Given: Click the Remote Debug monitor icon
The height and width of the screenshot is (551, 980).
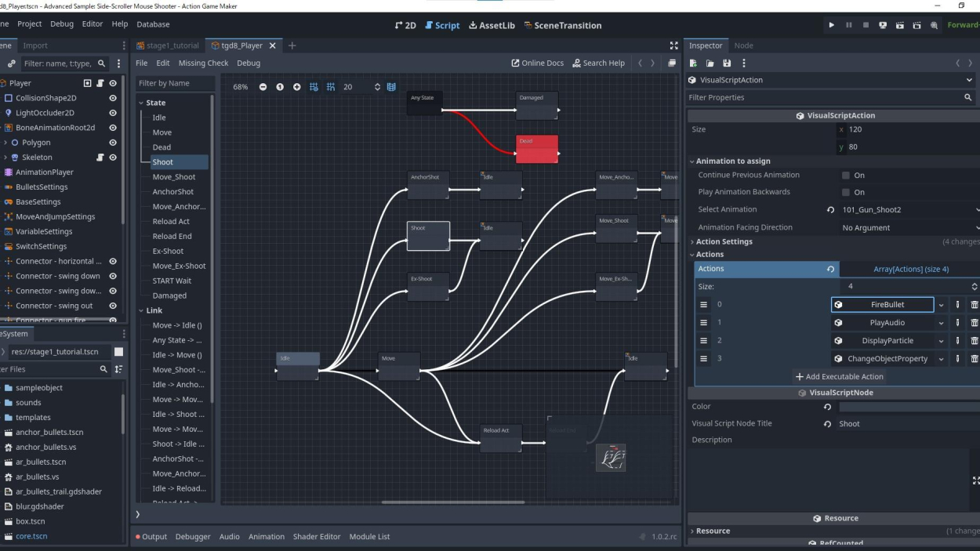Looking at the screenshot, I should (x=883, y=25).
